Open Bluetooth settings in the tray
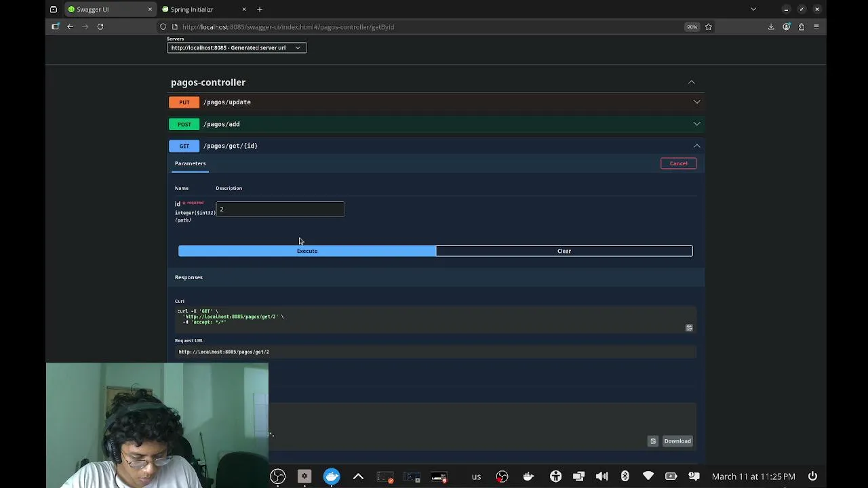This screenshot has height=488, width=868. [625, 476]
